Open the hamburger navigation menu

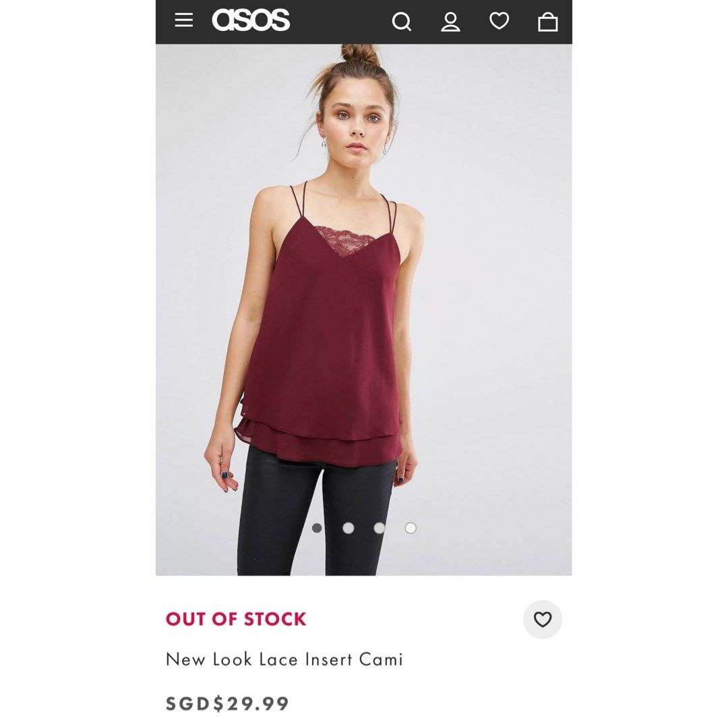pyautogui.click(x=184, y=20)
